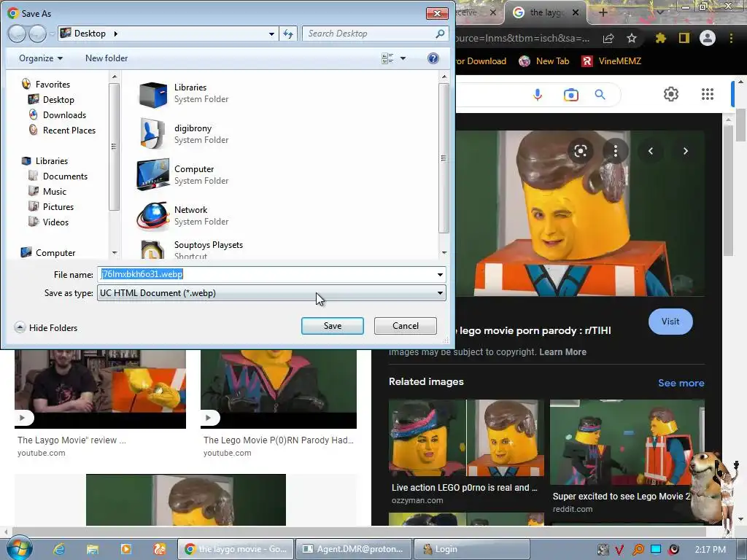Viewport: 747px width, 560px height.
Task: Go to the next image with right chevron
Action: pyautogui.click(x=686, y=151)
